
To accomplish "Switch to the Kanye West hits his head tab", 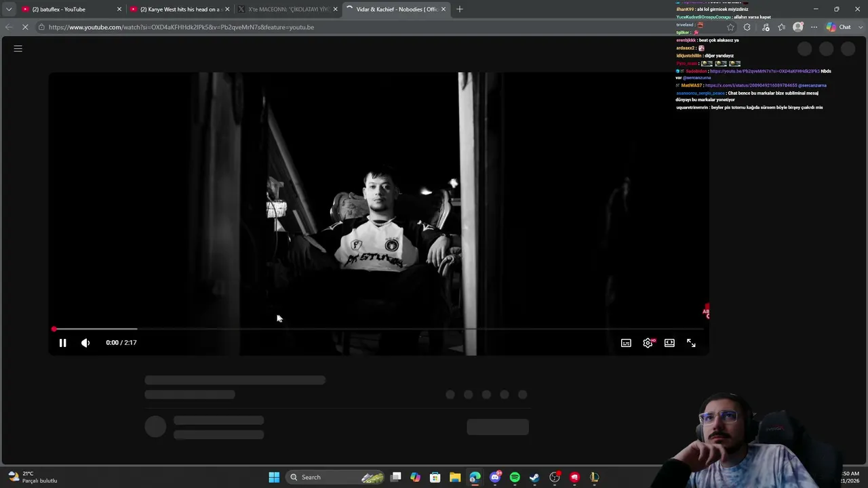I will (x=180, y=9).
